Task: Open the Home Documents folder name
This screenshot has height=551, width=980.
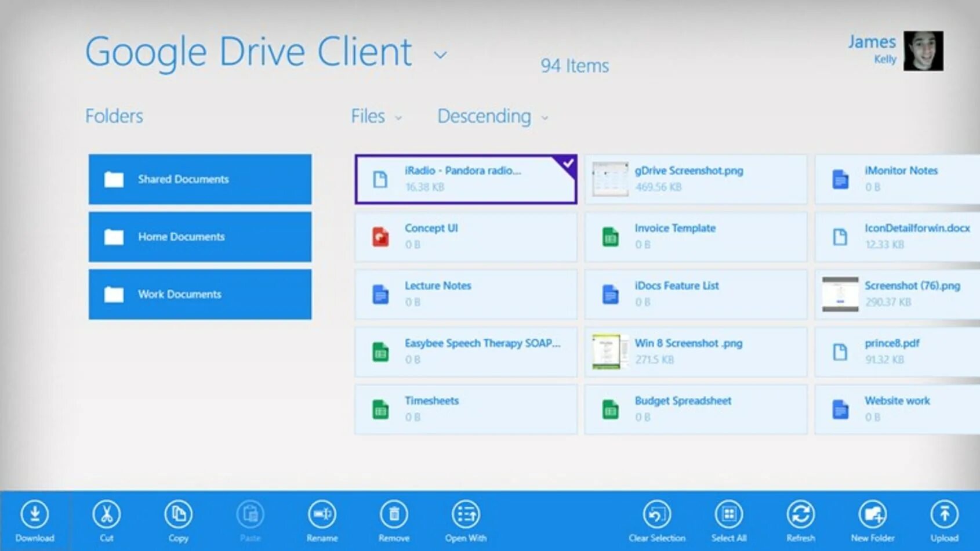Action: tap(181, 237)
